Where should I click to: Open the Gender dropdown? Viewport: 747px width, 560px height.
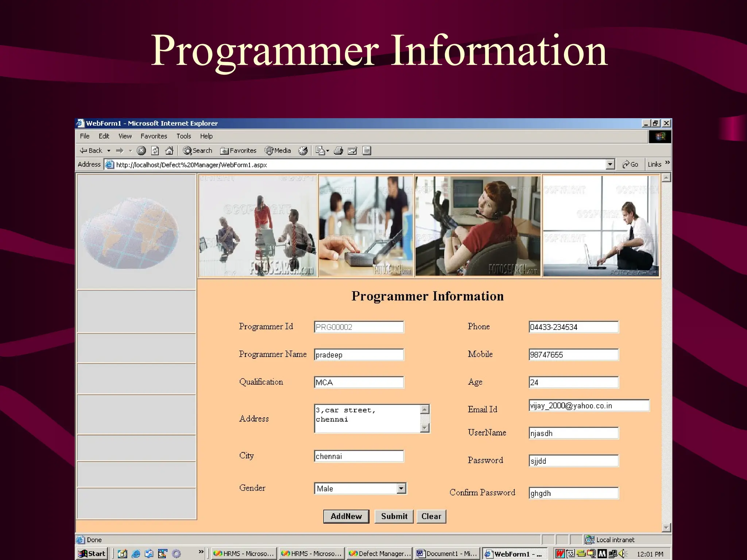360,488
